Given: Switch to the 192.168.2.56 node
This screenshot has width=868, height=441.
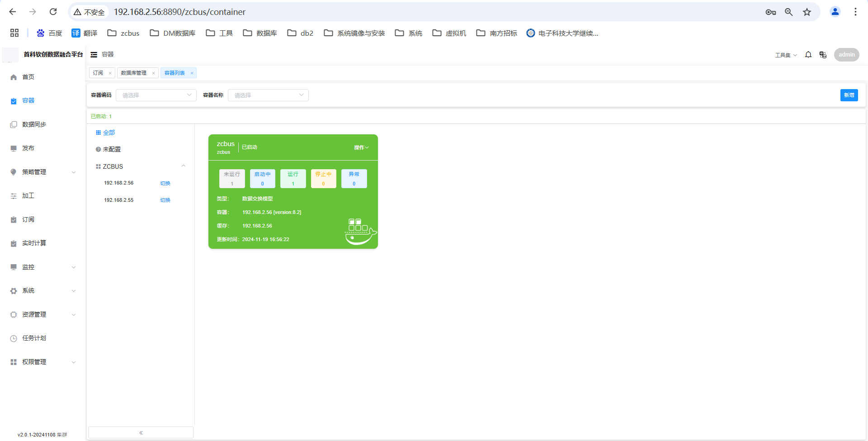Looking at the screenshot, I should click(165, 183).
